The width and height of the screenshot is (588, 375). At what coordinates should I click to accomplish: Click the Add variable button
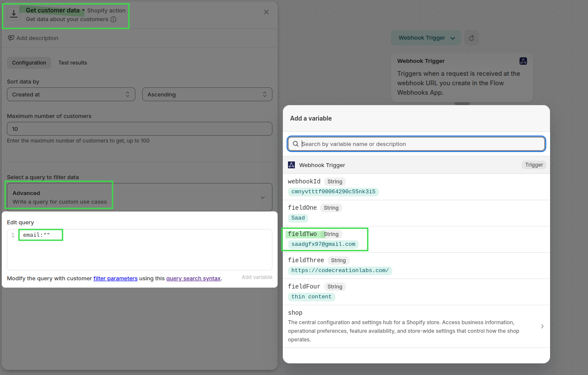(257, 277)
